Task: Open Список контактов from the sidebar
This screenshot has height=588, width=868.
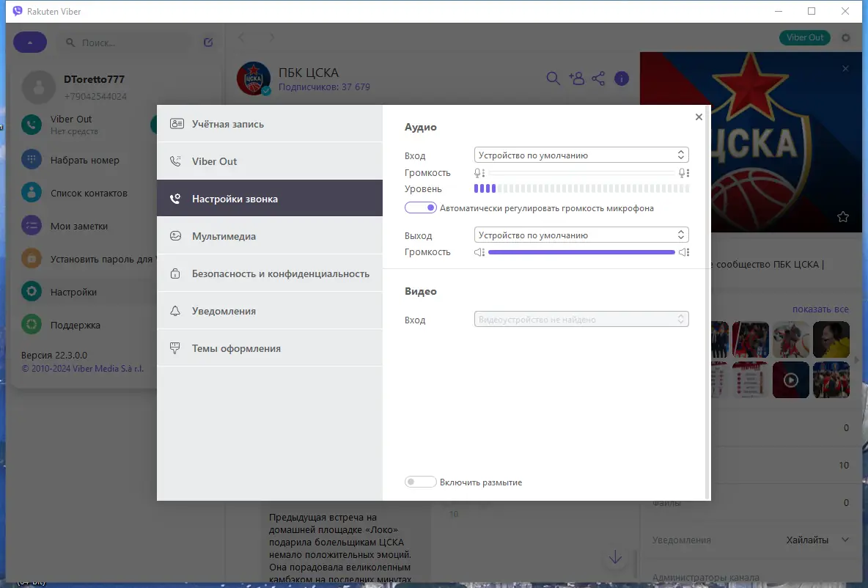Action: pos(30,192)
